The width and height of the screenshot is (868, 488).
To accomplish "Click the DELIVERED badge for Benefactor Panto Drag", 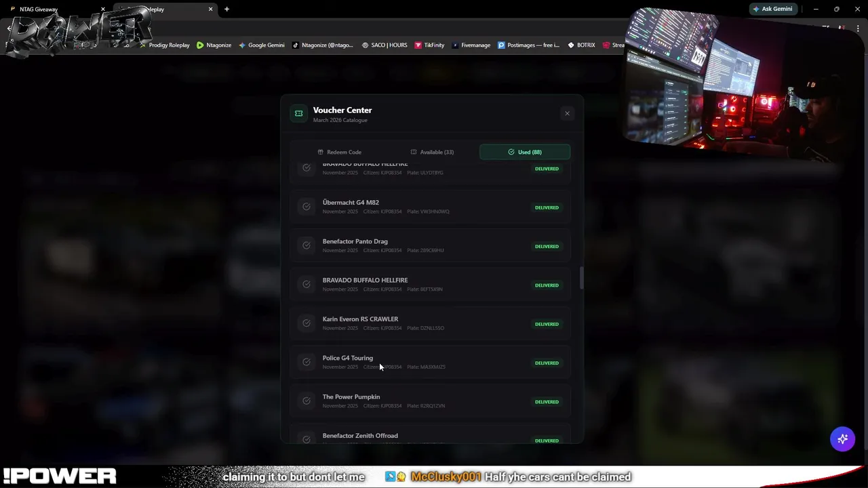I will pos(547,246).
